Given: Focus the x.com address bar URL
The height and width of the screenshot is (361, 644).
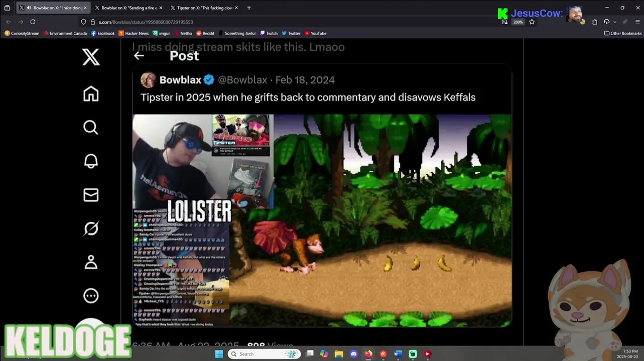Looking at the screenshot, I should [146, 22].
